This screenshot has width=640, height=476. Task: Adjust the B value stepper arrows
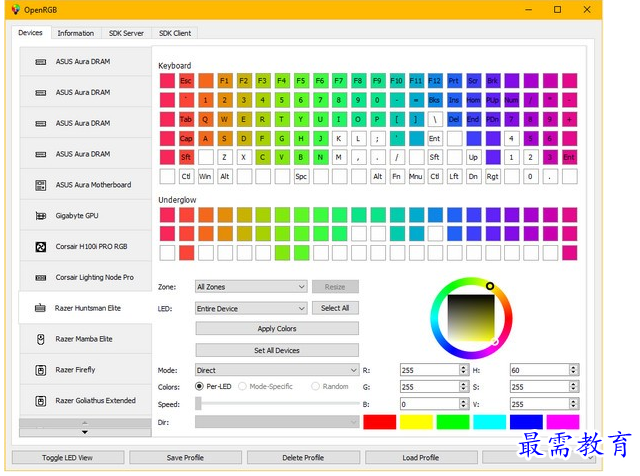[463, 404]
